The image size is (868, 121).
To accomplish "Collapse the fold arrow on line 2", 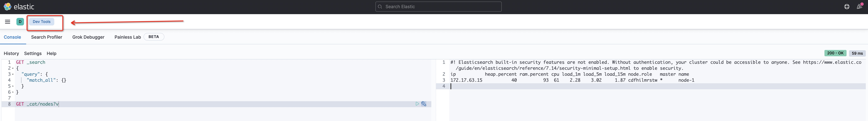I will (x=13, y=68).
